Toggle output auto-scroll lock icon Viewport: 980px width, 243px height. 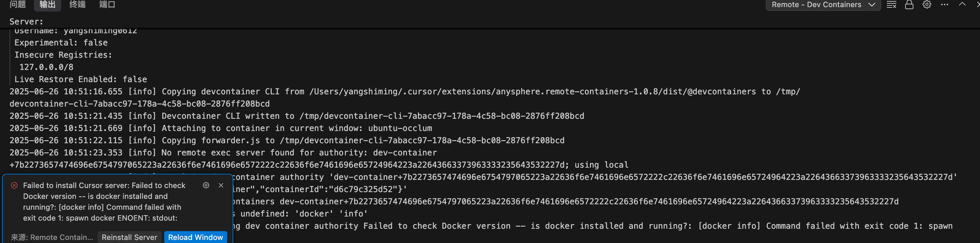tap(909, 5)
